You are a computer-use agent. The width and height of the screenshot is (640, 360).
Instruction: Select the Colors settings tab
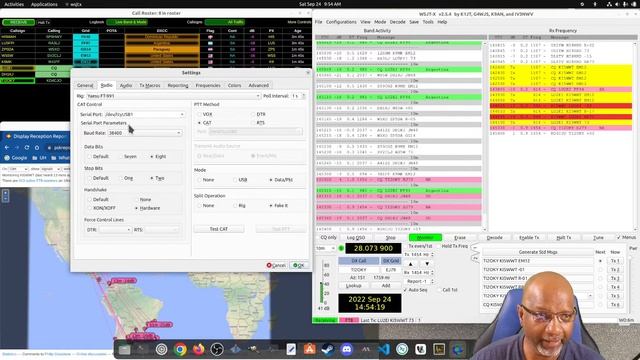pyautogui.click(x=234, y=85)
